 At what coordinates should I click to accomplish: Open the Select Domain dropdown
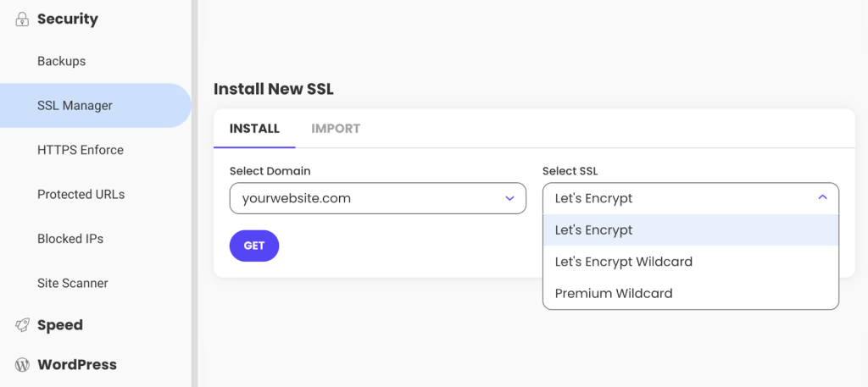coord(377,198)
